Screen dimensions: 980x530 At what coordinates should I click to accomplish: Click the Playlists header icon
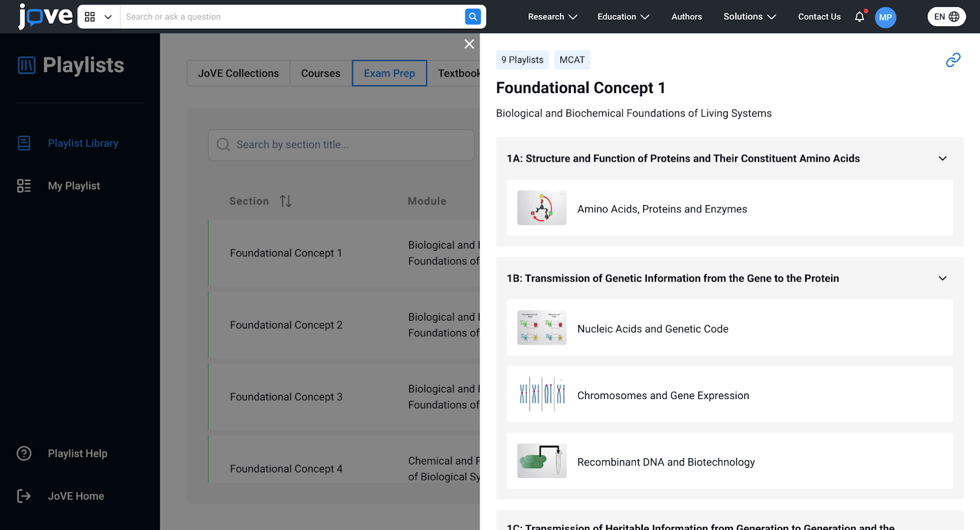pos(26,65)
